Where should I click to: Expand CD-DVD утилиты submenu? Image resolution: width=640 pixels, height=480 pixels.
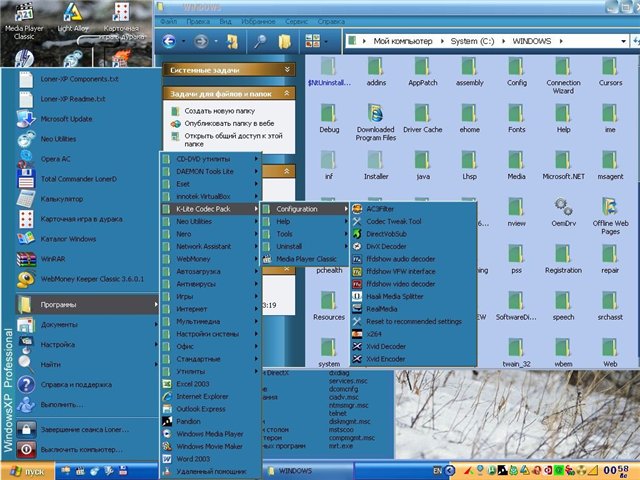click(x=210, y=159)
